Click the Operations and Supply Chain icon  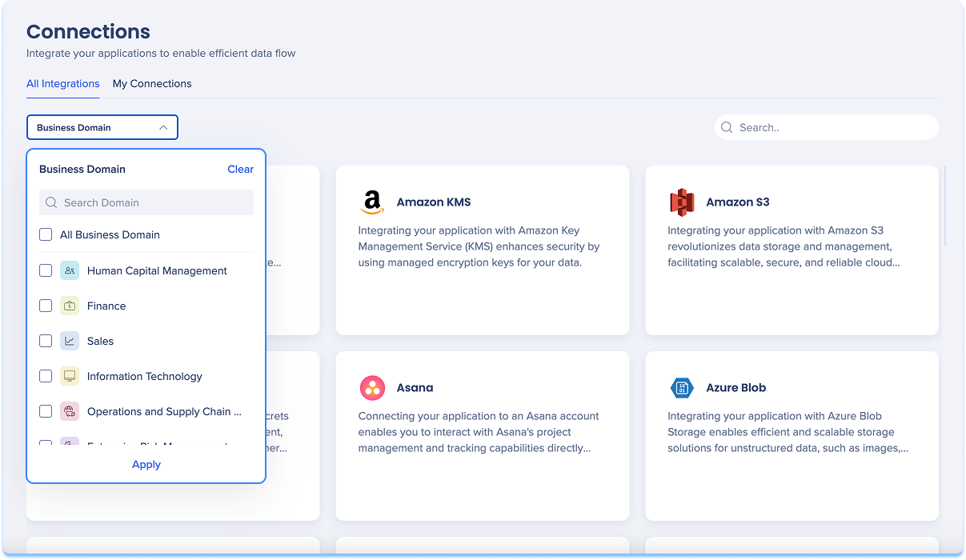point(70,411)
